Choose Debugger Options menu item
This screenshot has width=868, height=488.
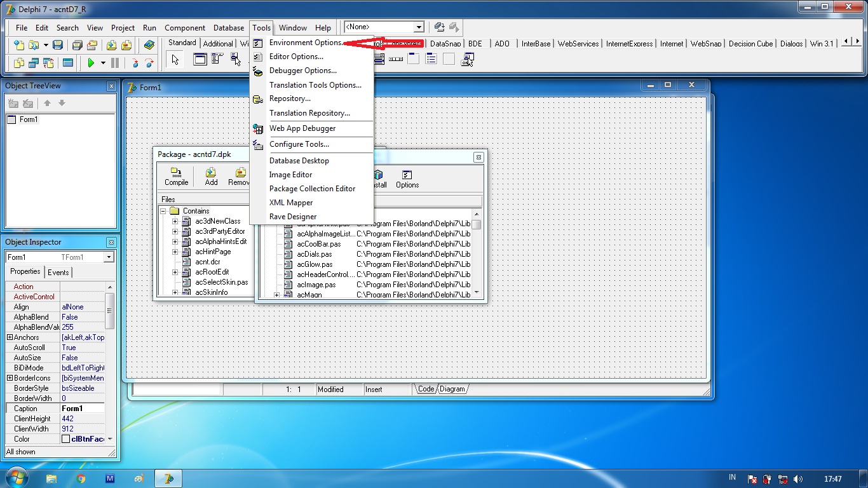pos(311,71)
